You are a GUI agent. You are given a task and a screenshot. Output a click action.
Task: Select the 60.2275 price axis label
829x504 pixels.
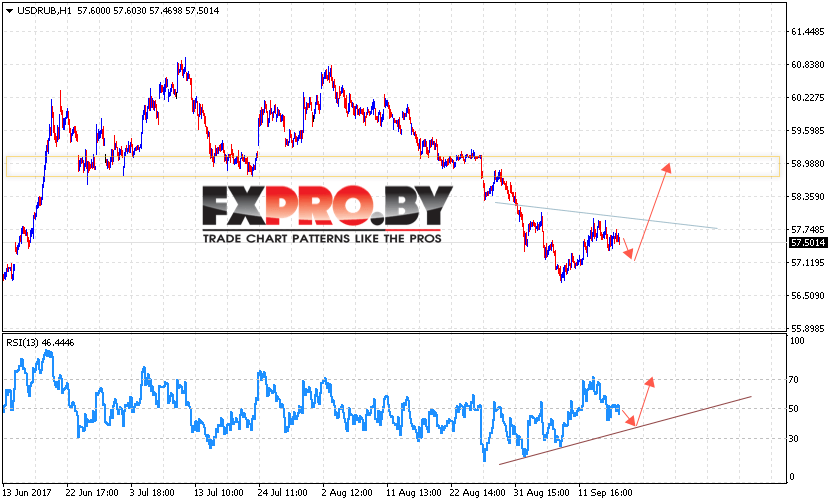pyautogui.click(x=807, y=97)
